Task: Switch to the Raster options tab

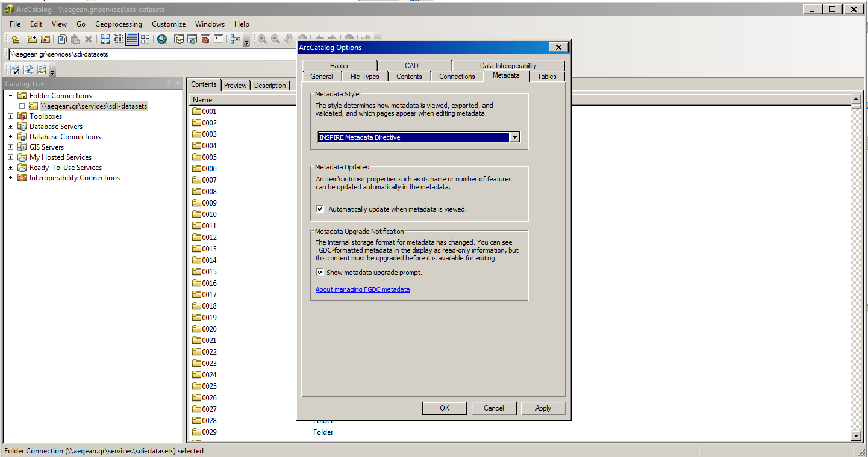Action: (339, 66)
